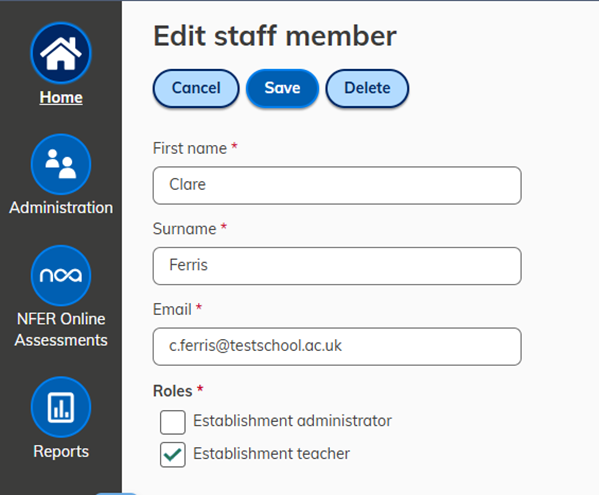
Task: Cancel editing the staff member
Action: point(196,88)
